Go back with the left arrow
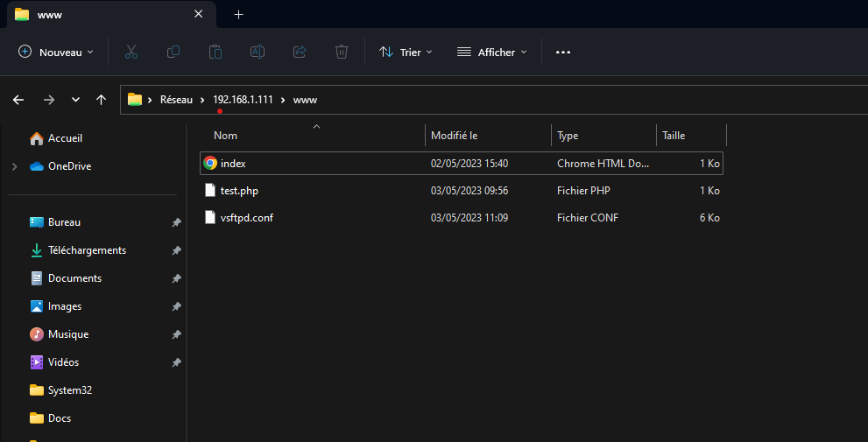Screen dimensions: 868x442 (x=18, y=100)
